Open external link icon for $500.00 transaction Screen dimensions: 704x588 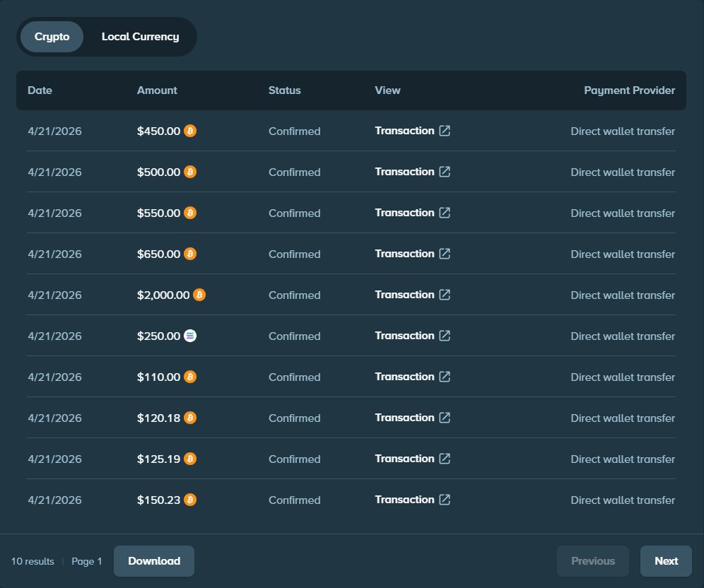click(445, 172)
